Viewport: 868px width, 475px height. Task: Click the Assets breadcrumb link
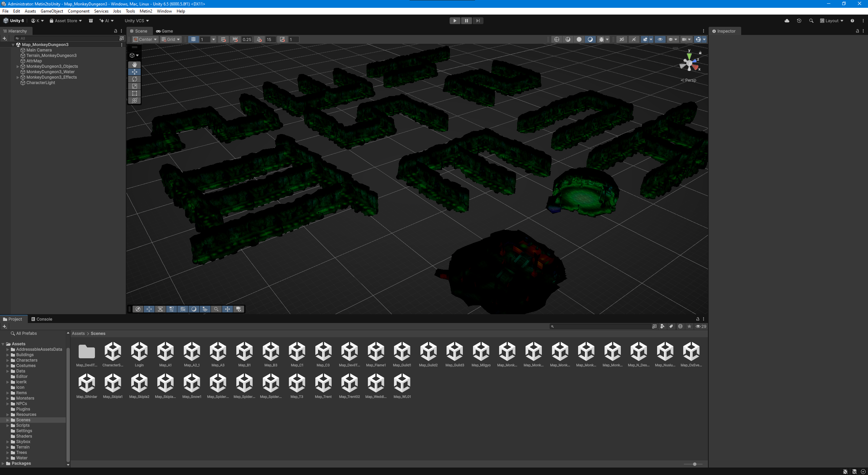tap(78, 334)
